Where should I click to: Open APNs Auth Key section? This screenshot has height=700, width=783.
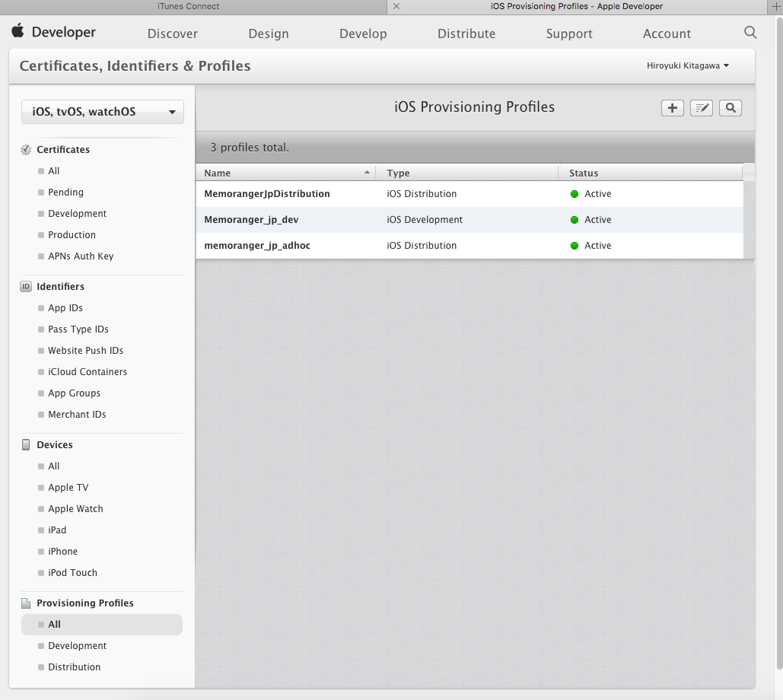tap(81, 256)
